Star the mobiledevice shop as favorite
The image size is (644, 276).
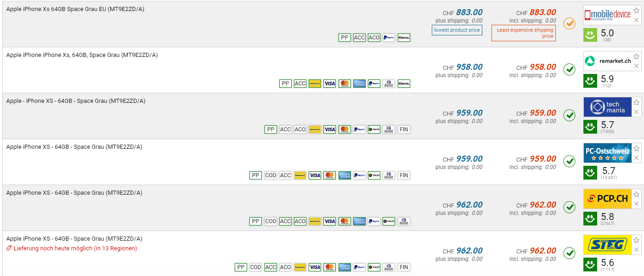(x=636, y=11)
